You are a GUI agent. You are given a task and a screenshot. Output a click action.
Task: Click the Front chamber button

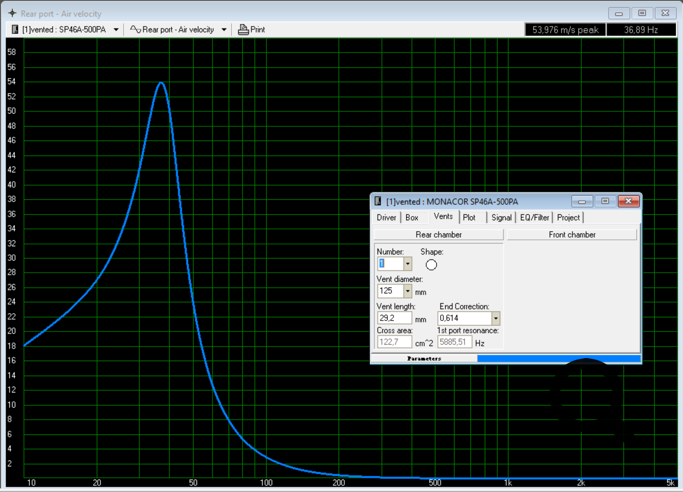click(572, 234)
